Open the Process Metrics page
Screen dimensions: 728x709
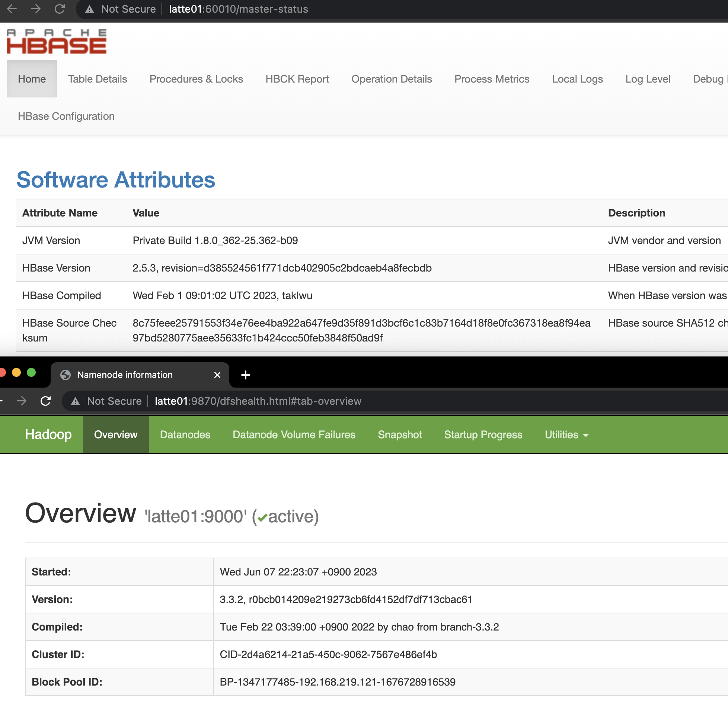pyautogui.click(x=491, y=79)
